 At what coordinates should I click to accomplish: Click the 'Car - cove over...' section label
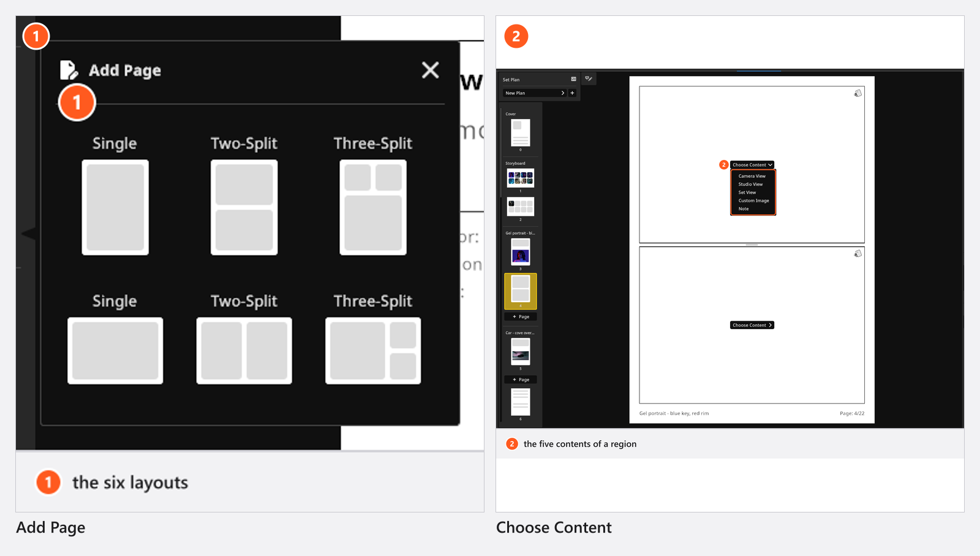(519, 333)
